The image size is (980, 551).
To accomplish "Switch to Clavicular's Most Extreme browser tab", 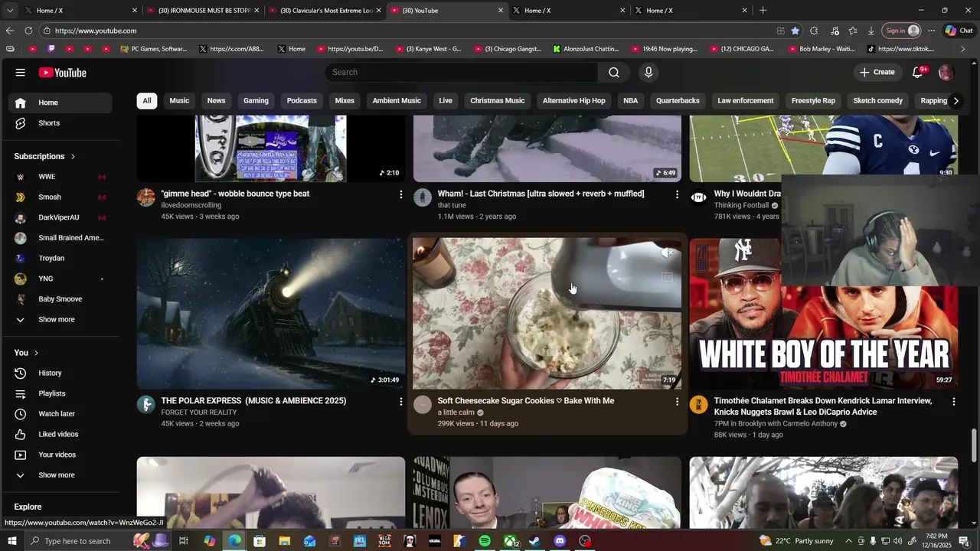I will [x=325, y=11].
